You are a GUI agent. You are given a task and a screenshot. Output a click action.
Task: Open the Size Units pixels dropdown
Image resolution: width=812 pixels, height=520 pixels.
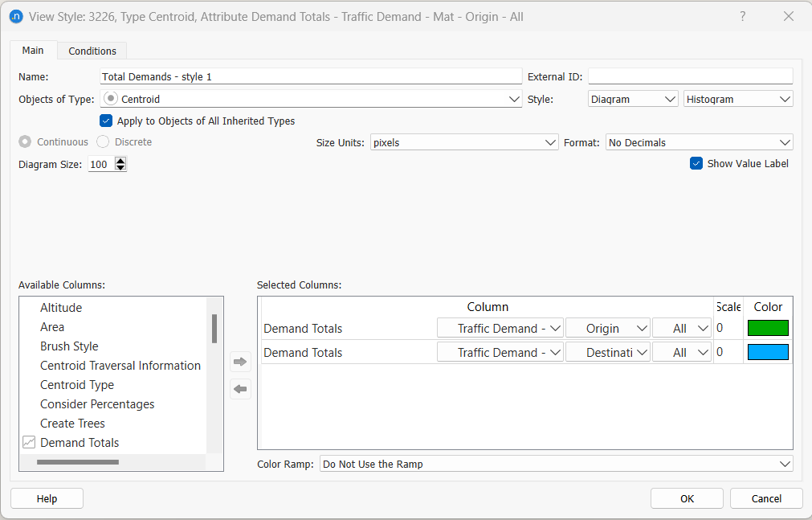click(x=464, y=142)
